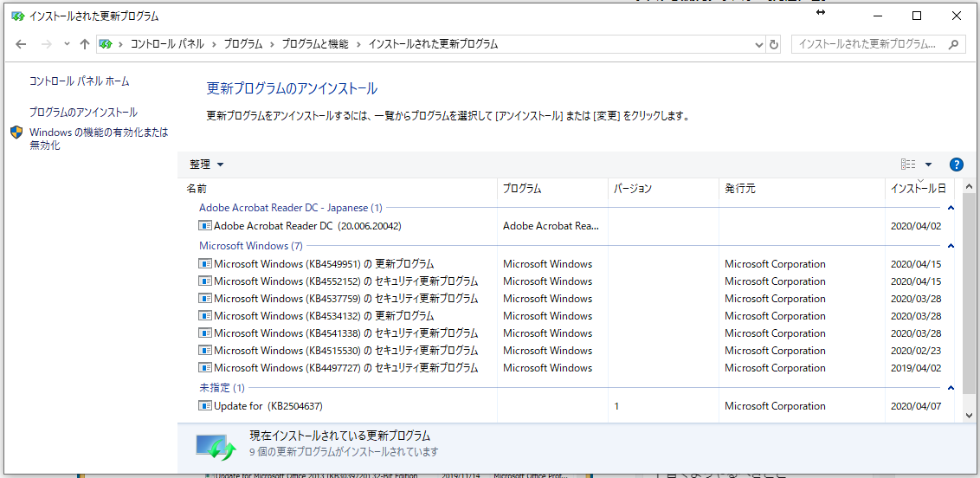The height and width of the screenshot is (478, 980).
Task: Click the address bar control panel icon
Action: tap(106, 44)
